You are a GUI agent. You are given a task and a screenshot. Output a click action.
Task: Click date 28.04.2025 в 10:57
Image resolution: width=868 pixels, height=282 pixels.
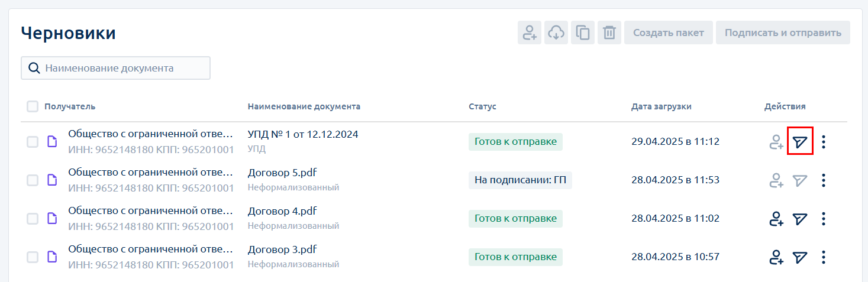point(675,257)
